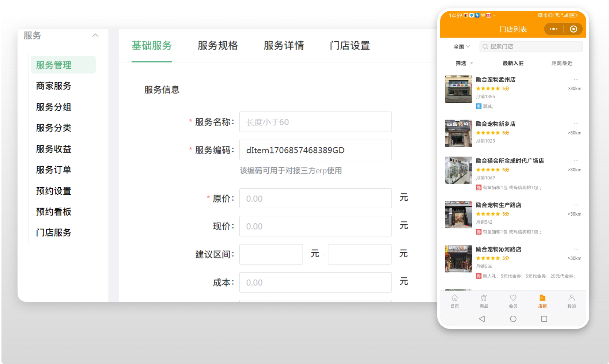609x364 pixels.
Task: Open the 全国 region dropdown
Action: click(461, 47)
